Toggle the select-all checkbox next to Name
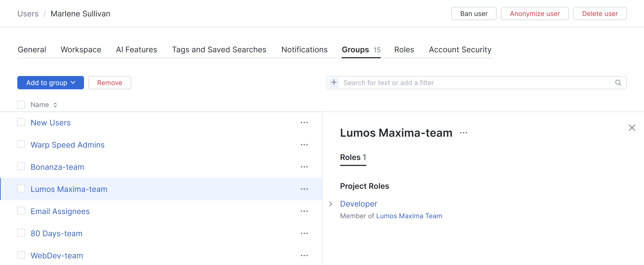 21,105
